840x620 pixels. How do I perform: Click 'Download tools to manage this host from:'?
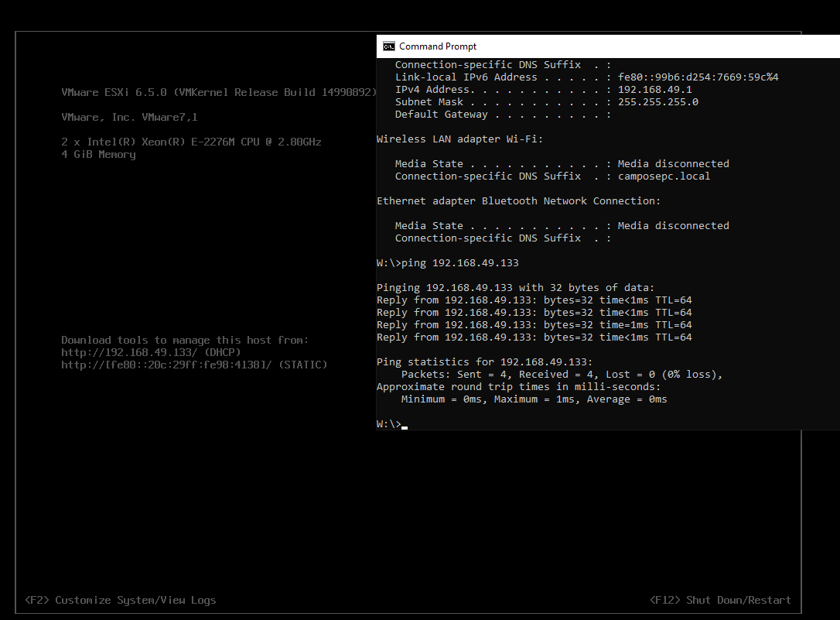185,340
